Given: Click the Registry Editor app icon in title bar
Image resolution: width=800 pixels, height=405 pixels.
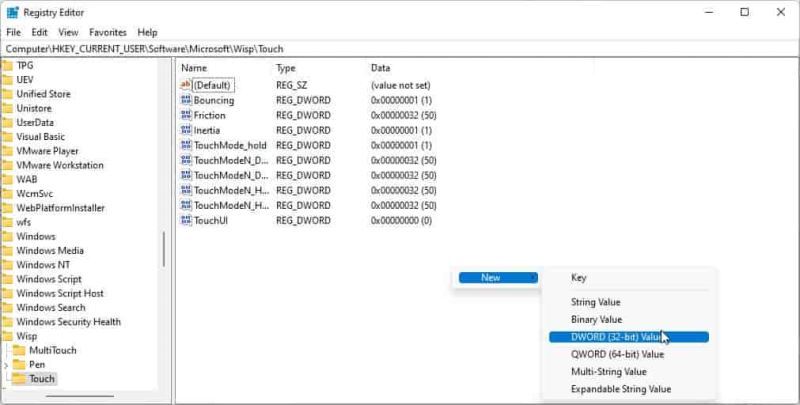Looking at the screenshot, I should pos(12,12).
